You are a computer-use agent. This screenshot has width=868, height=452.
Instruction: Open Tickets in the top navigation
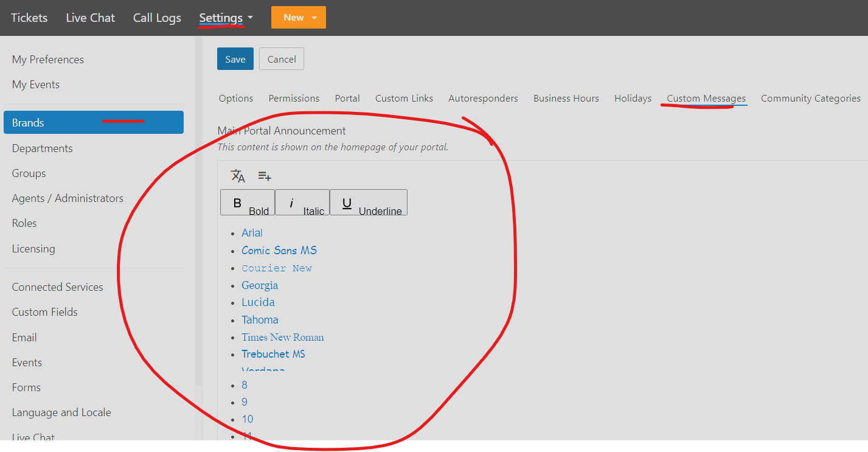click(29, 18)
